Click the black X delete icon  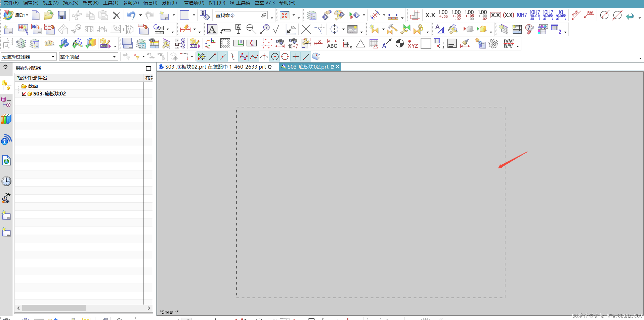tap(116, 15)
